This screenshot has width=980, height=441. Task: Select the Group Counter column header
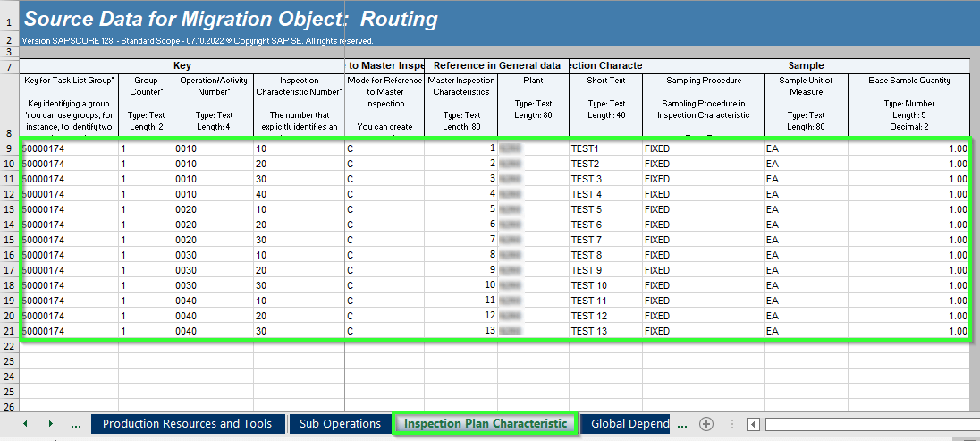[x=146, y=105]
